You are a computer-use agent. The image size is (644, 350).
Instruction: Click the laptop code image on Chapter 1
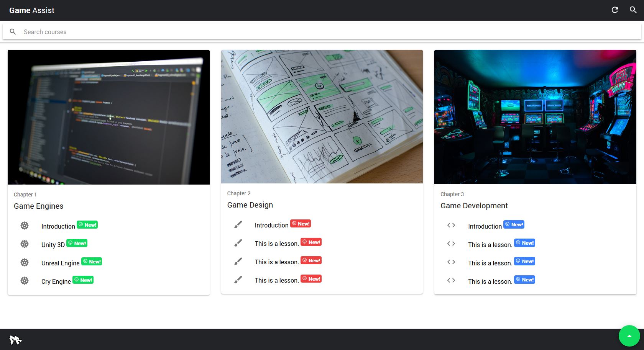[108, 117]
